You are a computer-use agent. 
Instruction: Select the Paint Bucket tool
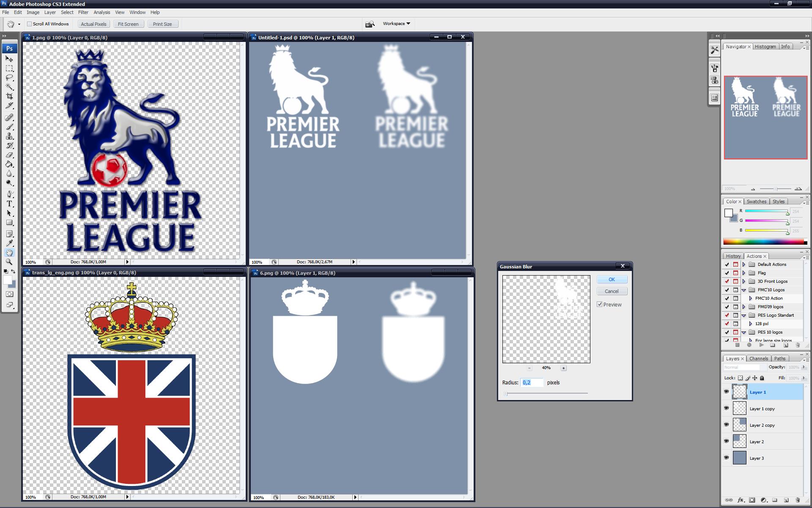coord(9,164)
